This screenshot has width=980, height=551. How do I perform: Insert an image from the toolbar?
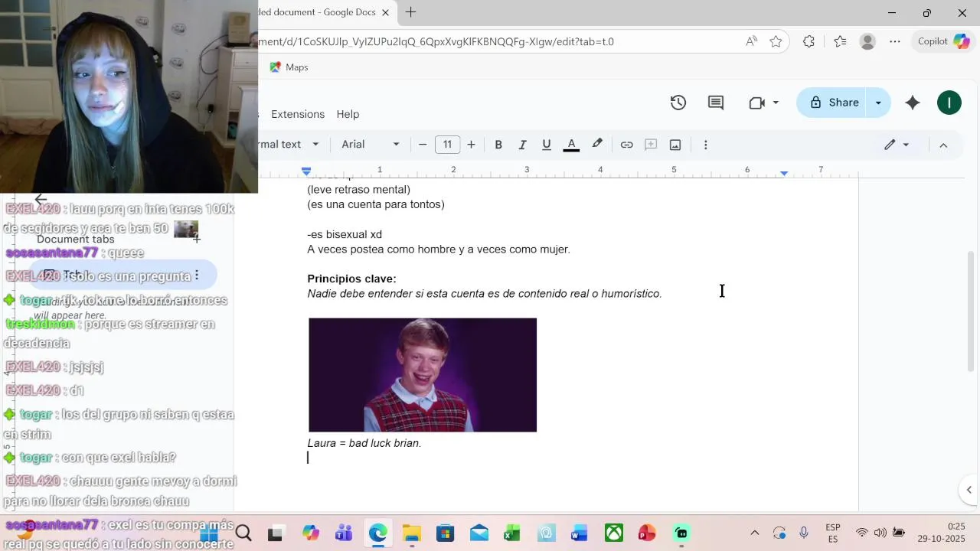pyautogui.click(x=675, y=145)
